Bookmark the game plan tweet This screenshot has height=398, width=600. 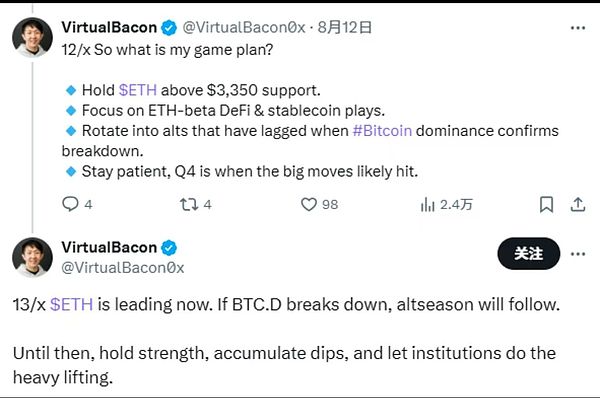tap(546, 204)
